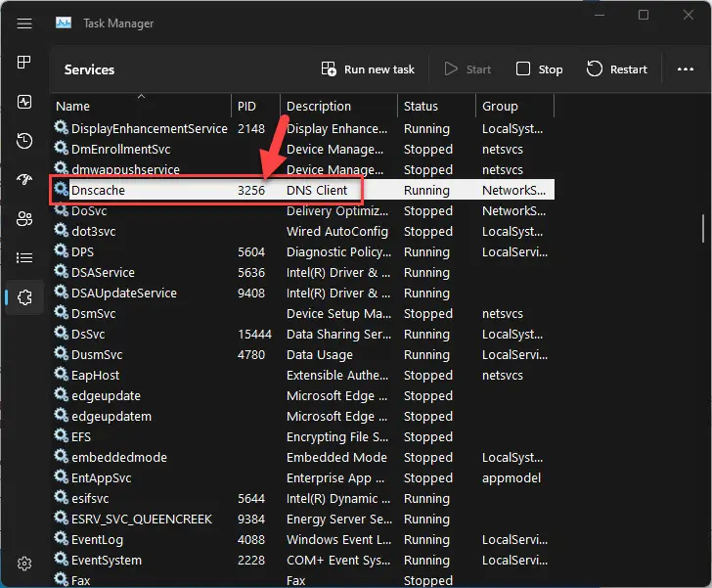Click PID 15444 cell
The height and width of the screenshot is (588, 712).
click(x=254, y=334)
